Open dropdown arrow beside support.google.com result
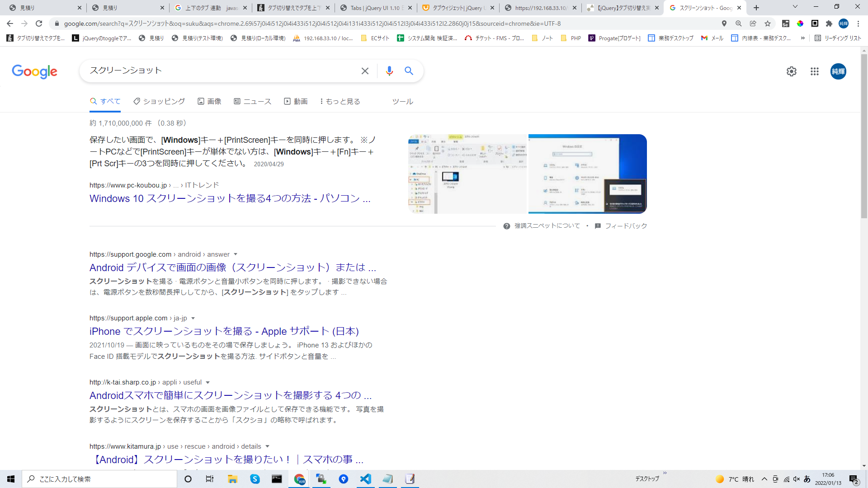868x488 pixels. pyautogui.click(x=236, y=254)
